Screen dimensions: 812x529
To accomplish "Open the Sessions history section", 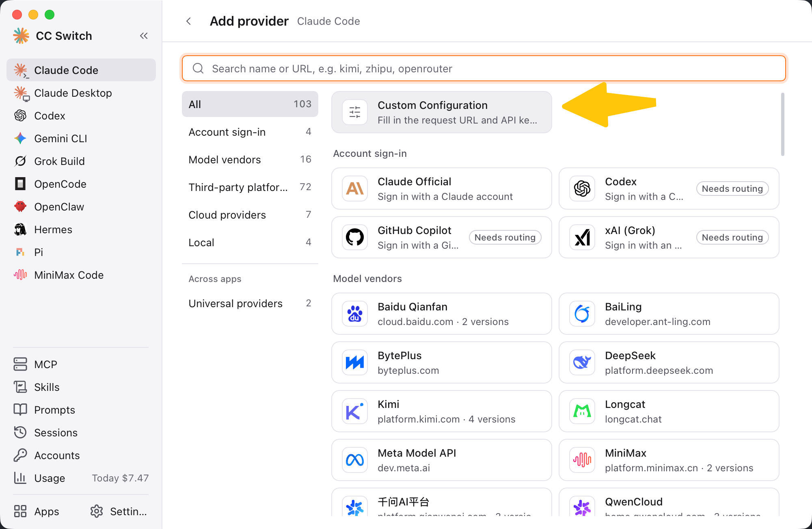I will pyautogui.click(x=81, y=433).
